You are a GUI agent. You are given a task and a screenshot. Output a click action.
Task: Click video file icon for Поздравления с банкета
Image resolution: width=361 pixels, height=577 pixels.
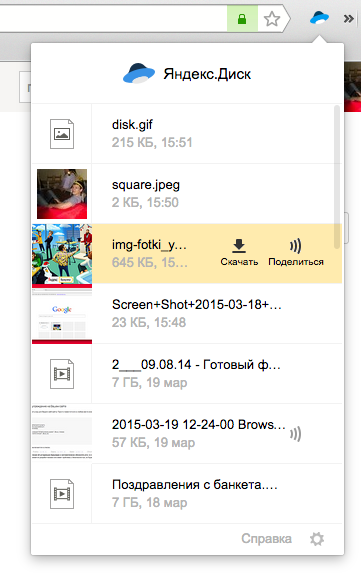(62, 494)
